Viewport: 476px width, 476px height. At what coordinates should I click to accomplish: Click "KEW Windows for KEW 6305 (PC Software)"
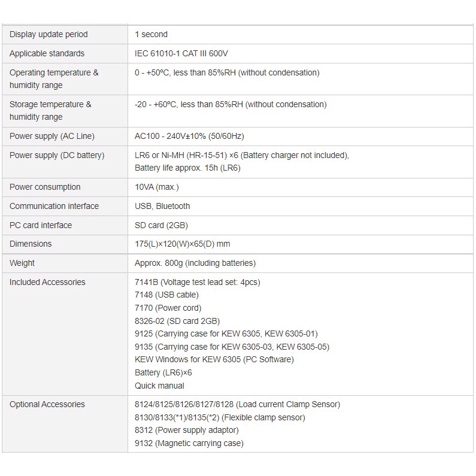[x=214, y=359]
